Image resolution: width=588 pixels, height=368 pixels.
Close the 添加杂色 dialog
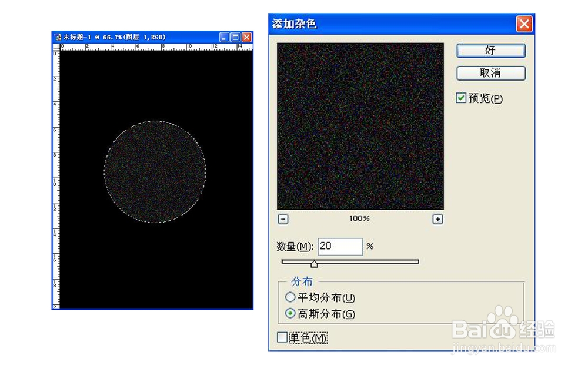[524, 24]
